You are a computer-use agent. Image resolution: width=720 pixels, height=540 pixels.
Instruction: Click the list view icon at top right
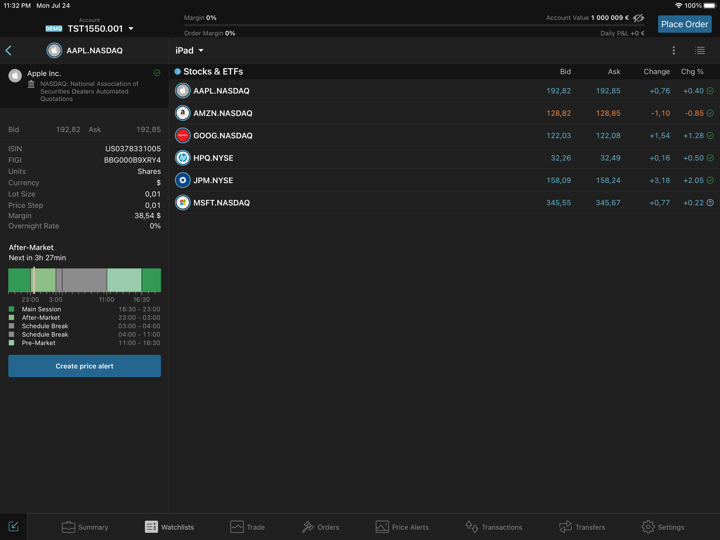pyautogui.click(x=700, y=51)
